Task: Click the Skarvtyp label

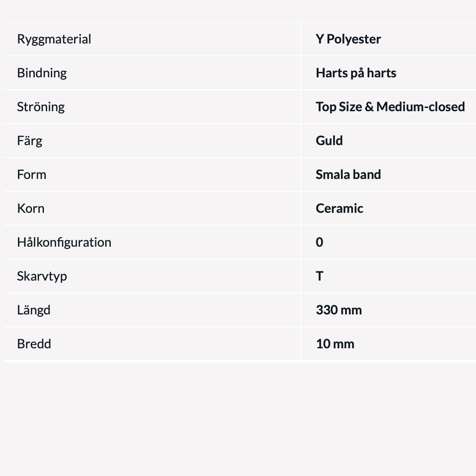Action: (x=42, y=276)
